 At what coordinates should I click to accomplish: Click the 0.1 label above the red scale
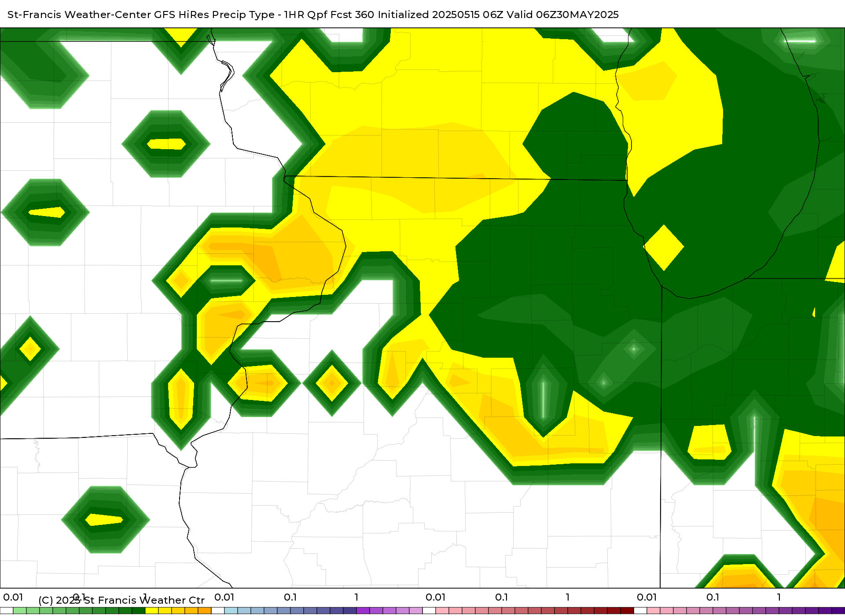point(502,597)
